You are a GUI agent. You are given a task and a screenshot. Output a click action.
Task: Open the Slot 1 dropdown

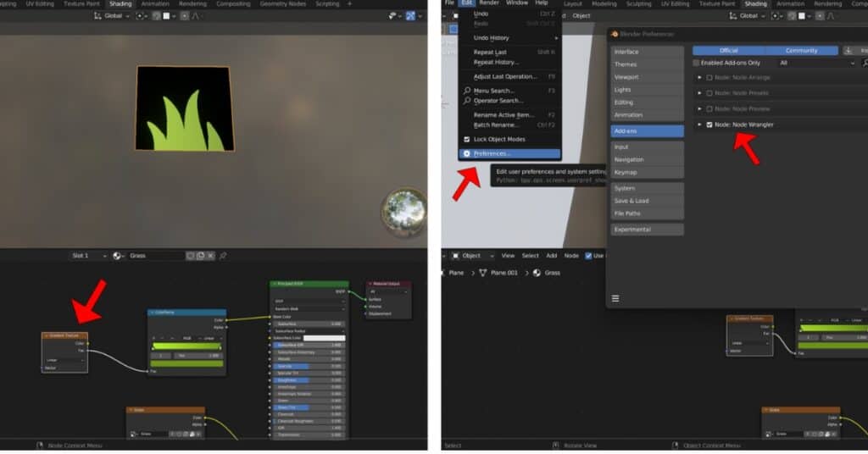(90, 255)
